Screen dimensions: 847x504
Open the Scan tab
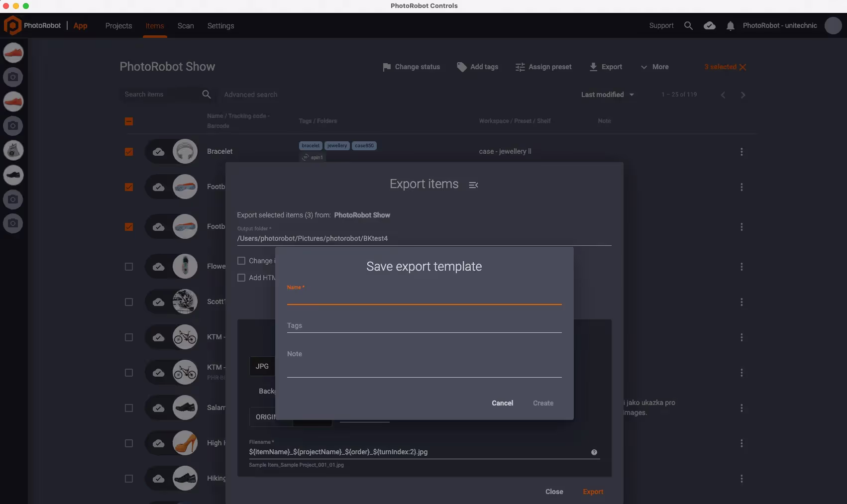click(186, 26)
